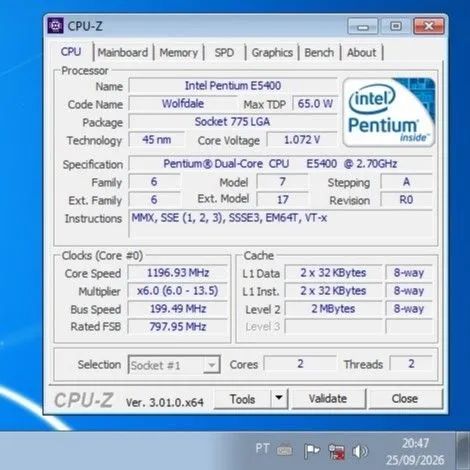Viewport: 470px width, 470px height.
Task: Click the Cores value field
Action: coord(300,364)
